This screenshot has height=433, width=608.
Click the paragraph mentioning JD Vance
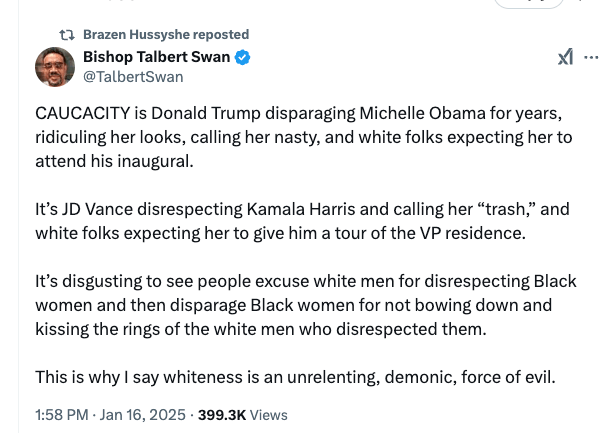300,221
